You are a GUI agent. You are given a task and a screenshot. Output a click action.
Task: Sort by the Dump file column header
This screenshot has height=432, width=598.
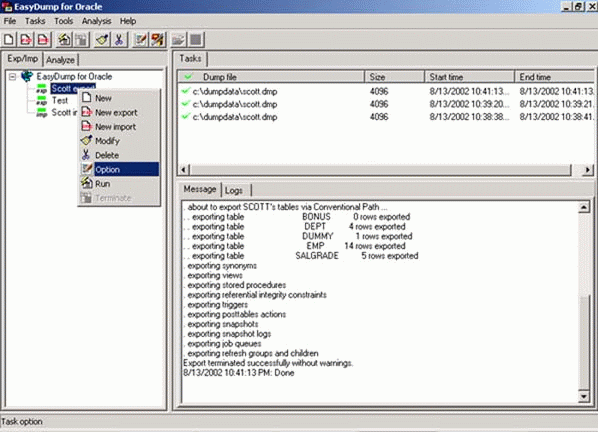[271, 77]
